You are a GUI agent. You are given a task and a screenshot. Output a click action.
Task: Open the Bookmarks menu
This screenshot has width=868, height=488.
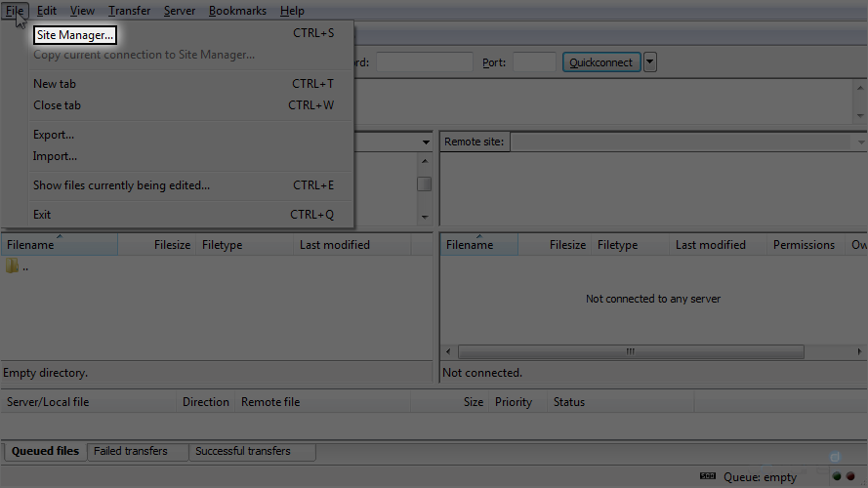(x=237, y=11)
